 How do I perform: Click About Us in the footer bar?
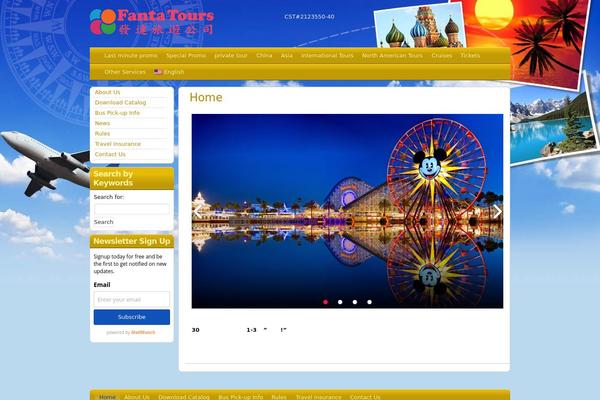click(x=137, y=397)
